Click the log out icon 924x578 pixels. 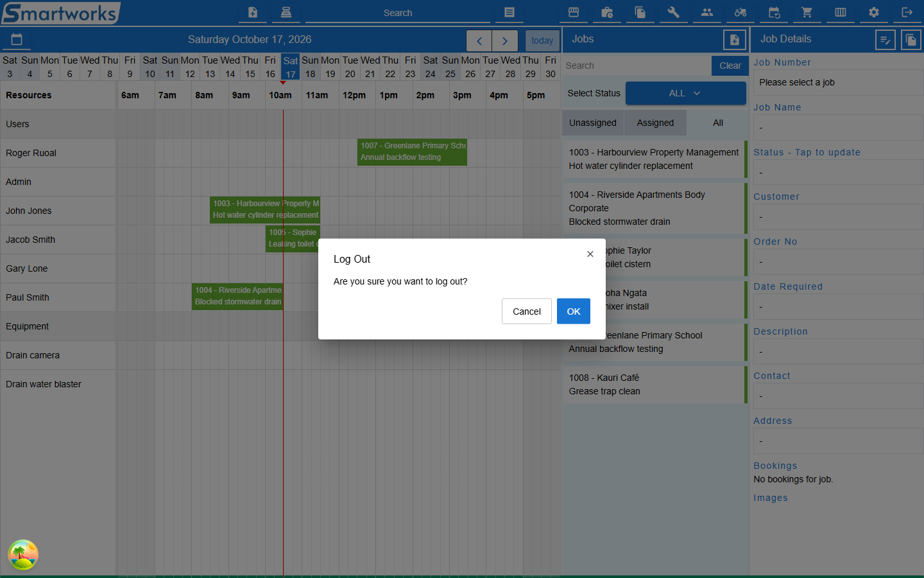click(x=907, y=12)
